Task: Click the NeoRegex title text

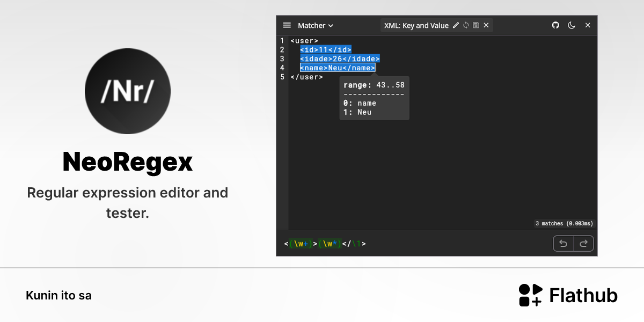Action: tap(128, 162)
